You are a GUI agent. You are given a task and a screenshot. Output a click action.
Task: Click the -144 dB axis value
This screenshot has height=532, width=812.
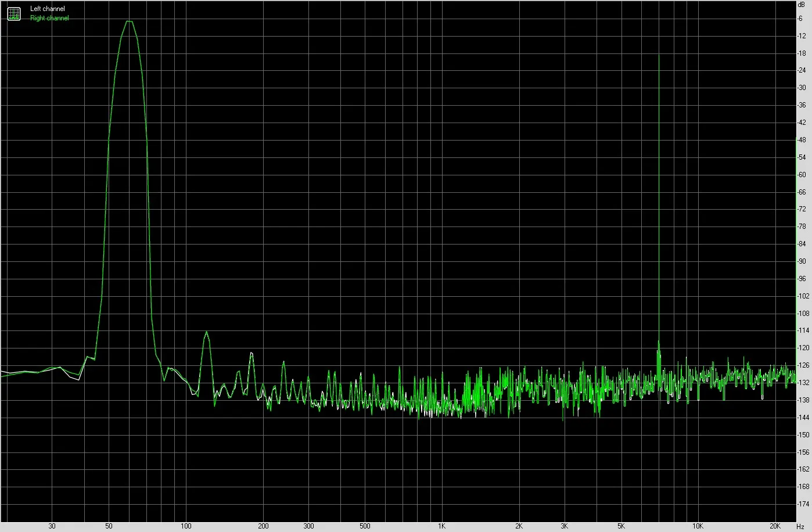pyautogui.click(x=803, y=418)
